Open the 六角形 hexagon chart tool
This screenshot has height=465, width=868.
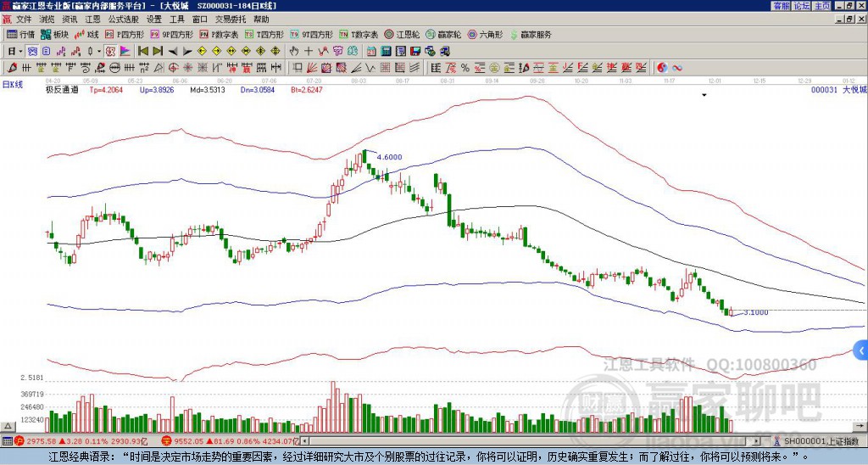[485, 34]
